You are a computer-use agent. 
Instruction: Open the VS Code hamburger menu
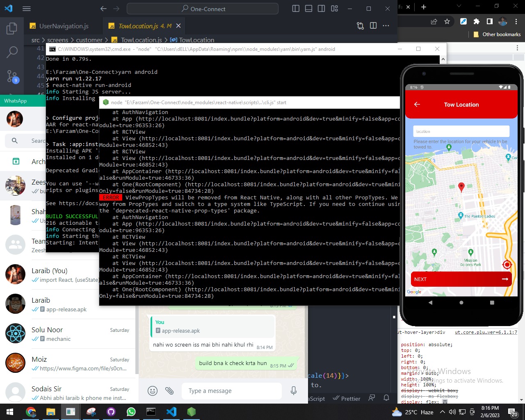tap(27, 9)
